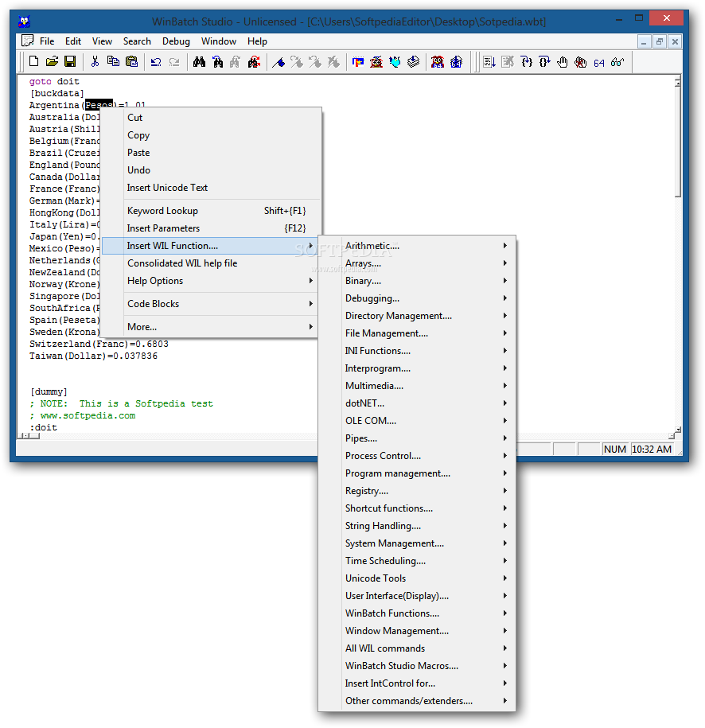
Task: Open the Debug menu
Action: [176, 41]
